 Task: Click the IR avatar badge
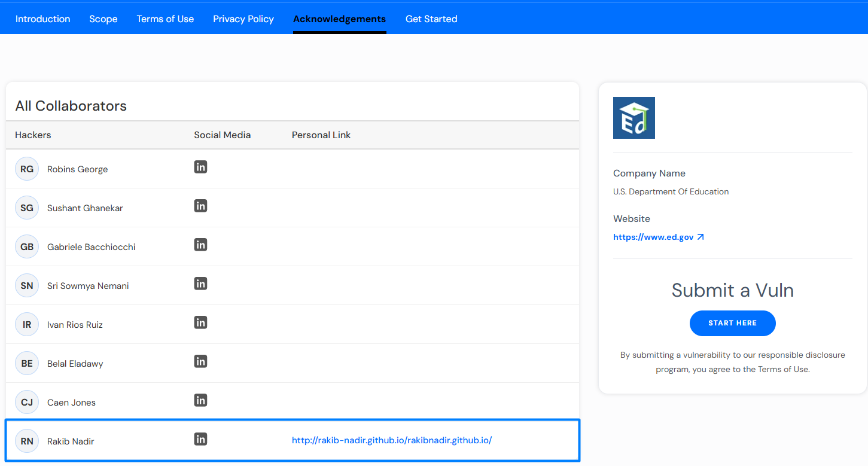pyautogui.click(x=27, y=324)
